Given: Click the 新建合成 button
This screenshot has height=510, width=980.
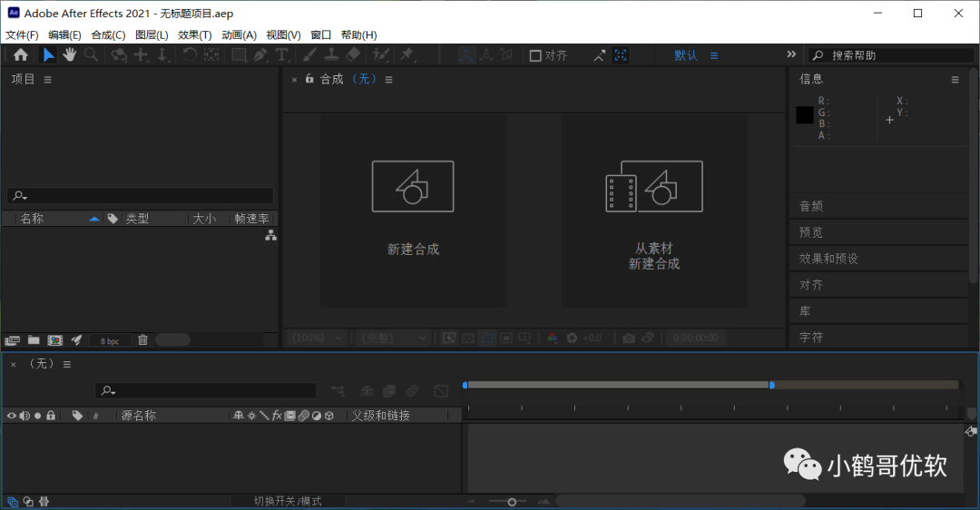Looking at the screenshot, I should [413, 211].
